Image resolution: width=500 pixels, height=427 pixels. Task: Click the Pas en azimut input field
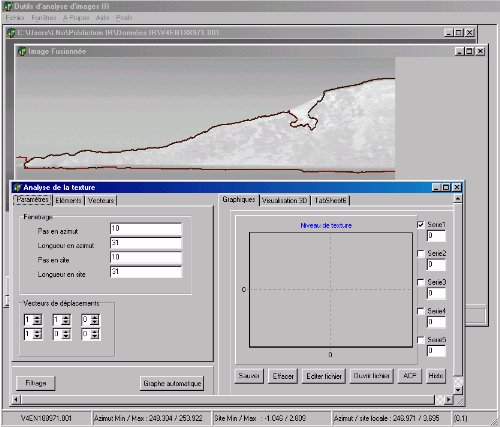click(146, 229)
